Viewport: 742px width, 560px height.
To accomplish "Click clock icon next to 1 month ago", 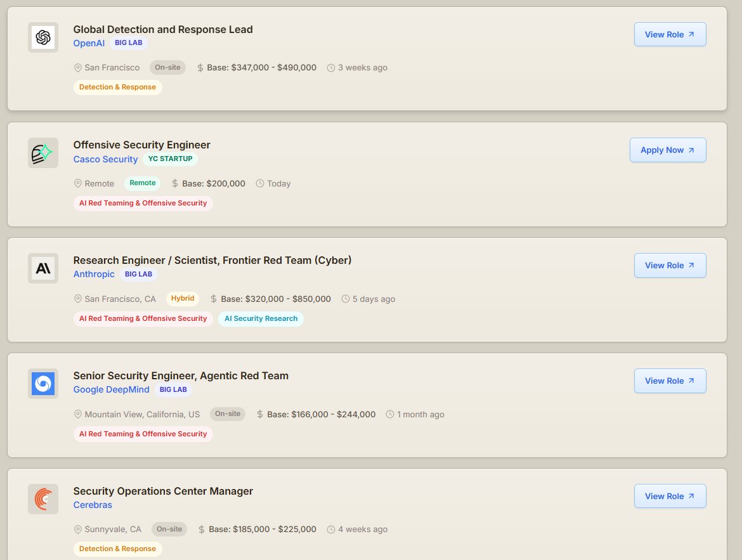I will coord(390,415).
